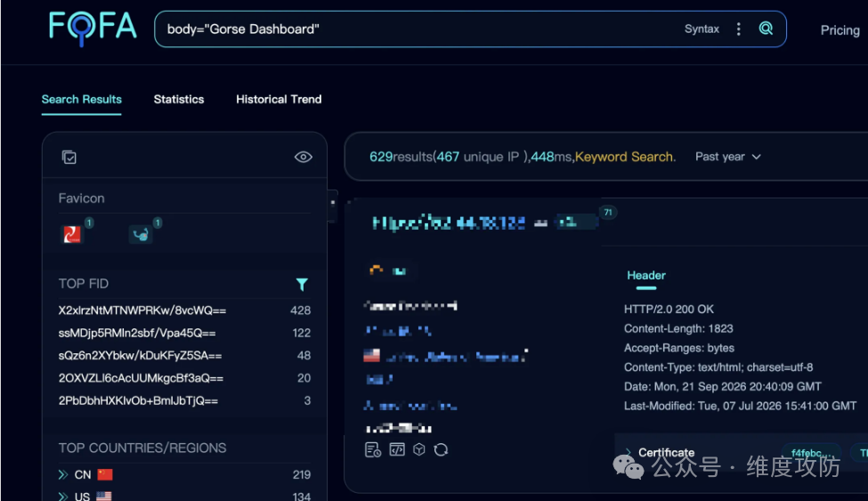The width and height of the screenshot is (868, 501).
Task: Open the Past year time range dropdown
Action: (x=728, y=157)
